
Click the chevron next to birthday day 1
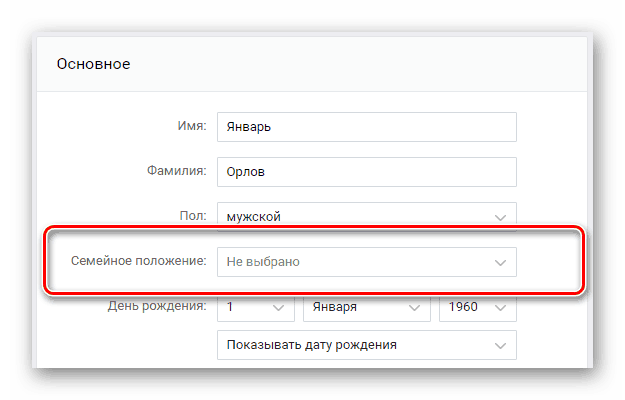pos(276,309)
